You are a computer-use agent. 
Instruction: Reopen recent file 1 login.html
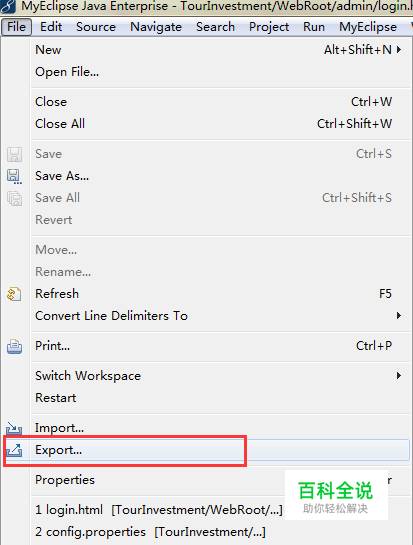point(159,510)
